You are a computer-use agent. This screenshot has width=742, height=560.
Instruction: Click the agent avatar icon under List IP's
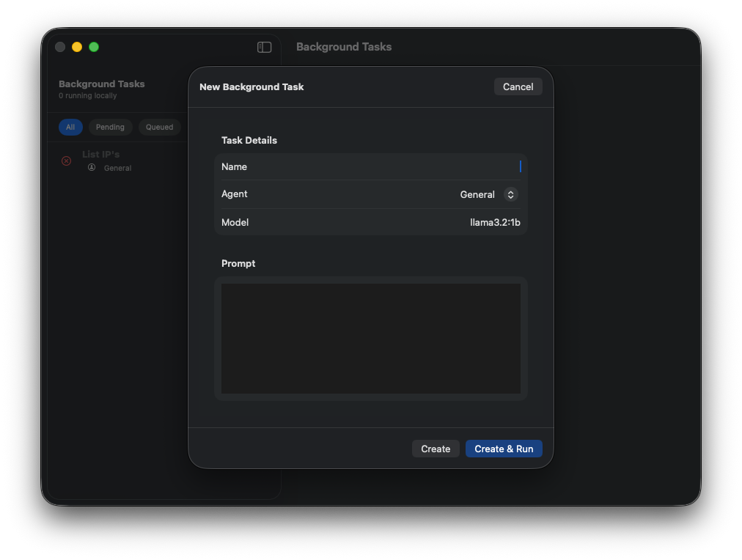point(91,167)
